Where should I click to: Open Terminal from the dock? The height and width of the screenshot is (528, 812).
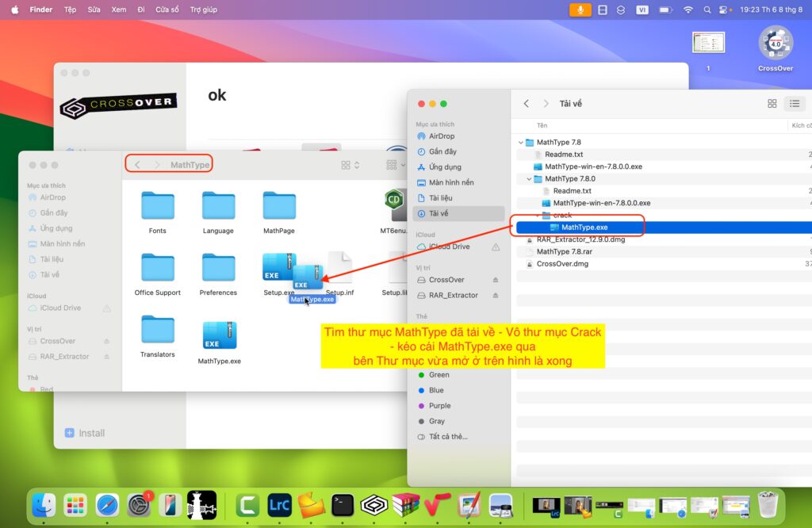[x=343, y=505]
